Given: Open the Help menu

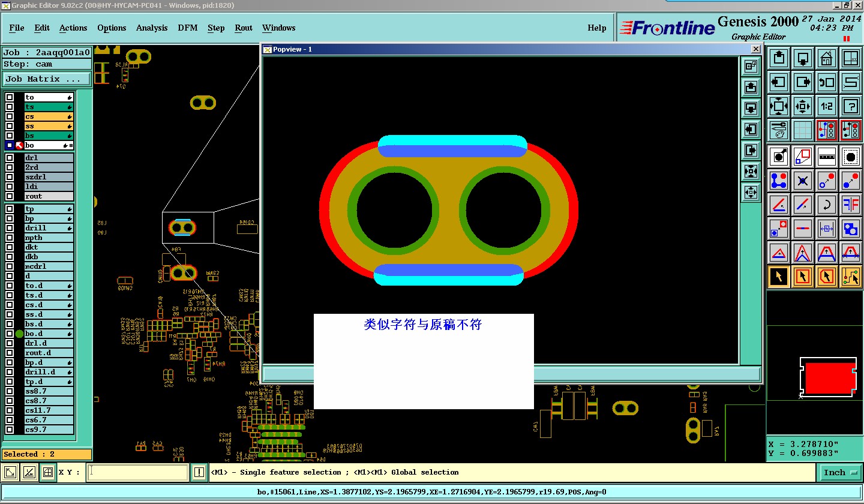Looking at the screenshot, I should (x=597, y=28).
